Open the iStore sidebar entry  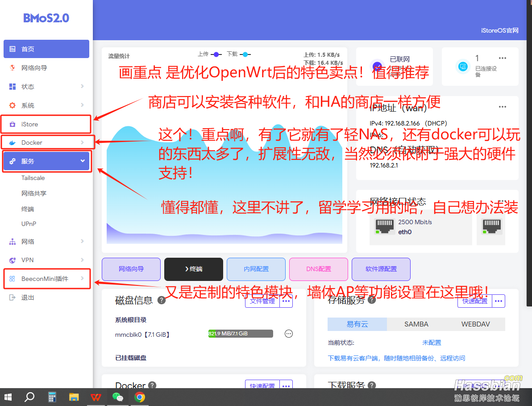46,124
